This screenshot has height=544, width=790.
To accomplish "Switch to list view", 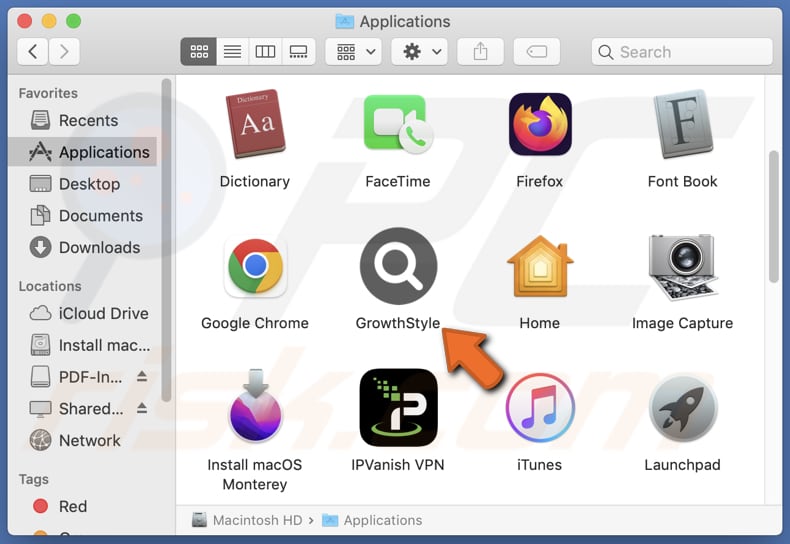I will point(232,51).
